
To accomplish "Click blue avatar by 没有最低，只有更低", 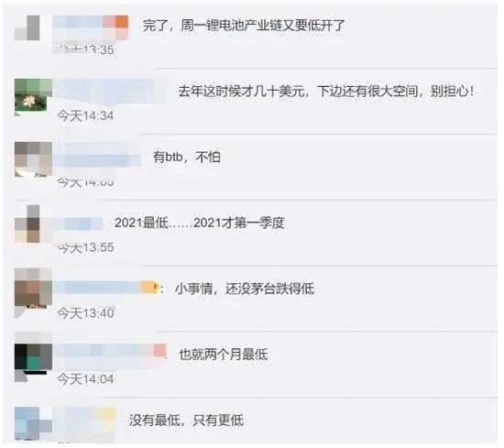I will (33, 423).
